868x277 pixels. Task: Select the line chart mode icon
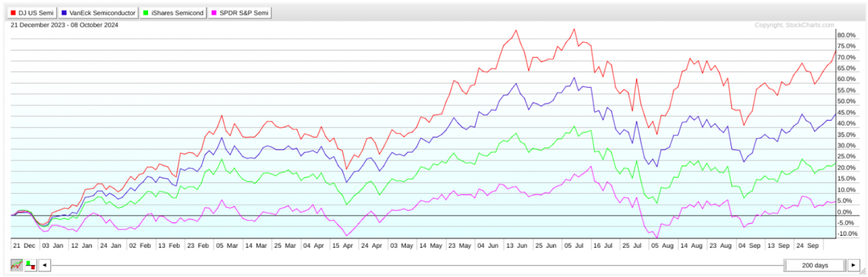tap(17, 265)
